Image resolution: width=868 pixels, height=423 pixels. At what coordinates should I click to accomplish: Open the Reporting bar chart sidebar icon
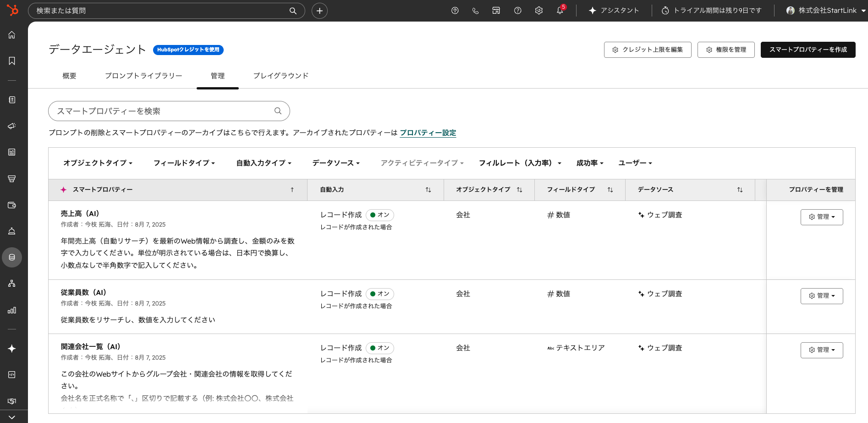coord(12,310)
